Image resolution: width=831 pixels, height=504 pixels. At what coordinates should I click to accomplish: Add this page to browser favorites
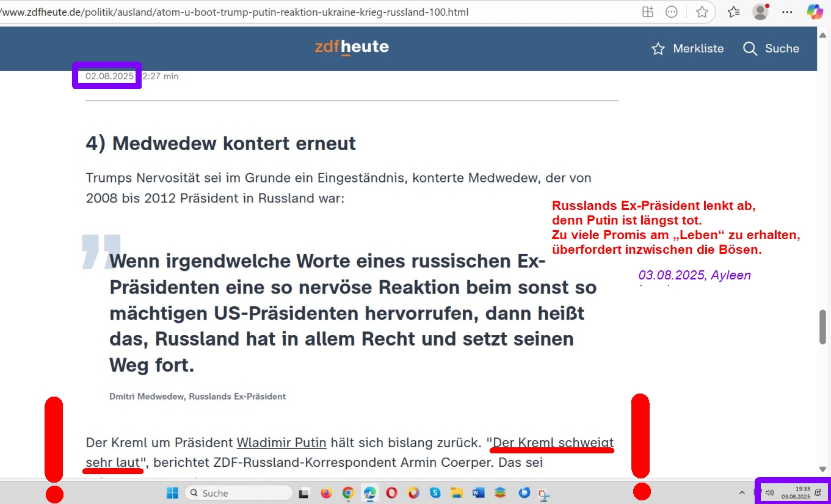[x=702, y=12]
